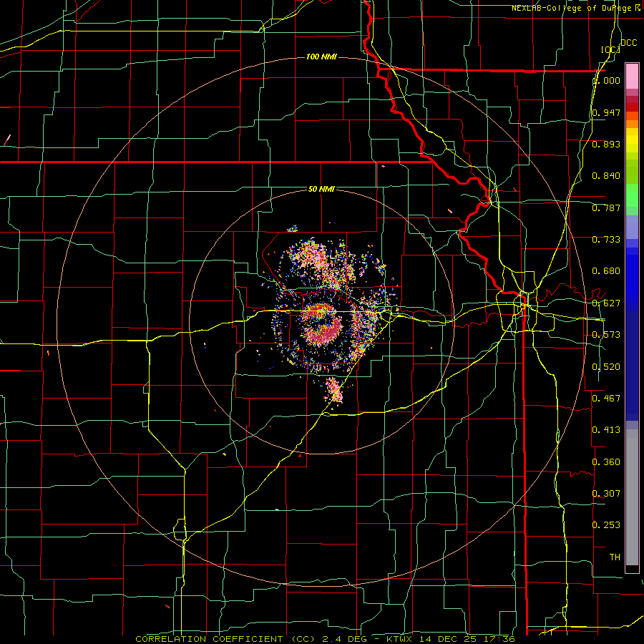The height and width of the screenshot is (644, 644).
Task: Click the "100 NMI" range ring label
Action: pyautogui.click(x=321, y=57)
